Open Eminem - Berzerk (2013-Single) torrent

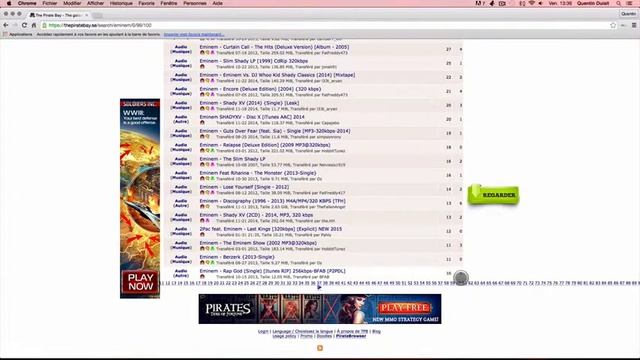pyautogui.click(x=237, y=257)
